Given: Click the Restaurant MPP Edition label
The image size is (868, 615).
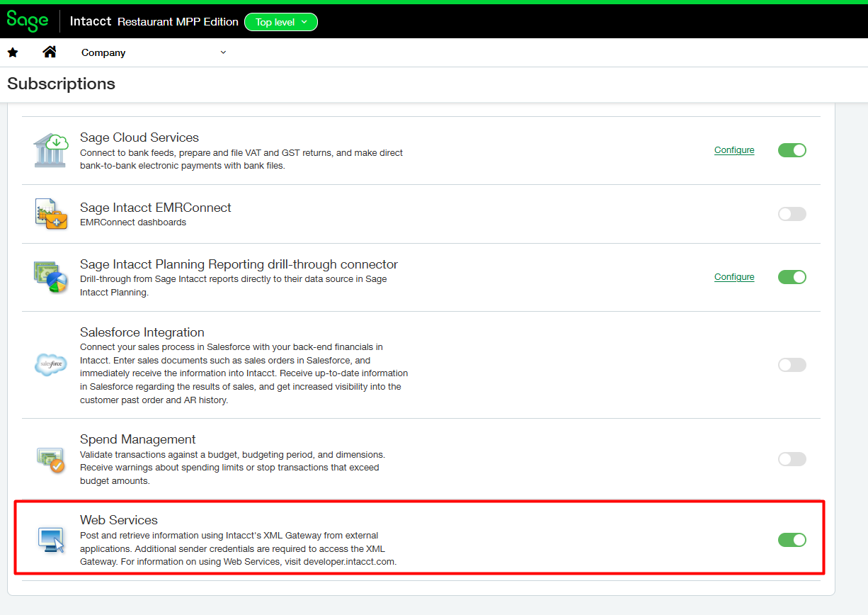Looking at the screenshot, I should coord(178,22).
